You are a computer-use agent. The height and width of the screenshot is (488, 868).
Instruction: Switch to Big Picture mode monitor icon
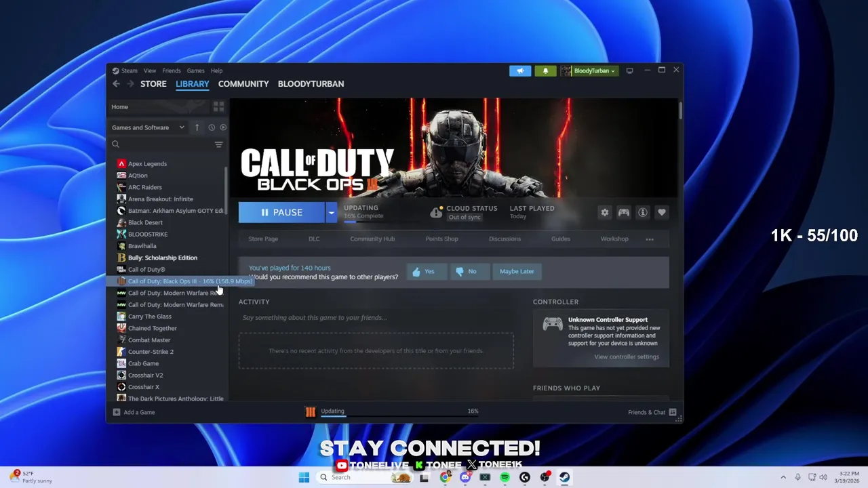(629, 70)
